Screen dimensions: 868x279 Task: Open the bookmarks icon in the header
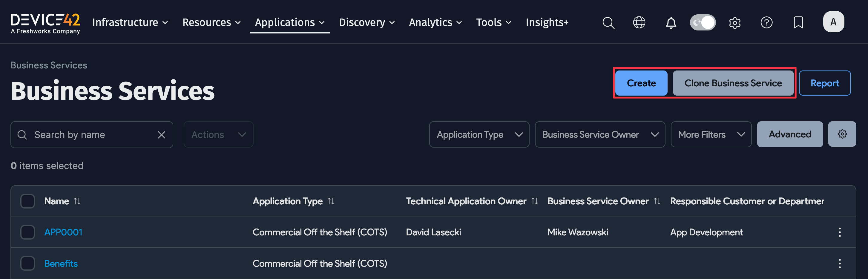click(798, 23)
